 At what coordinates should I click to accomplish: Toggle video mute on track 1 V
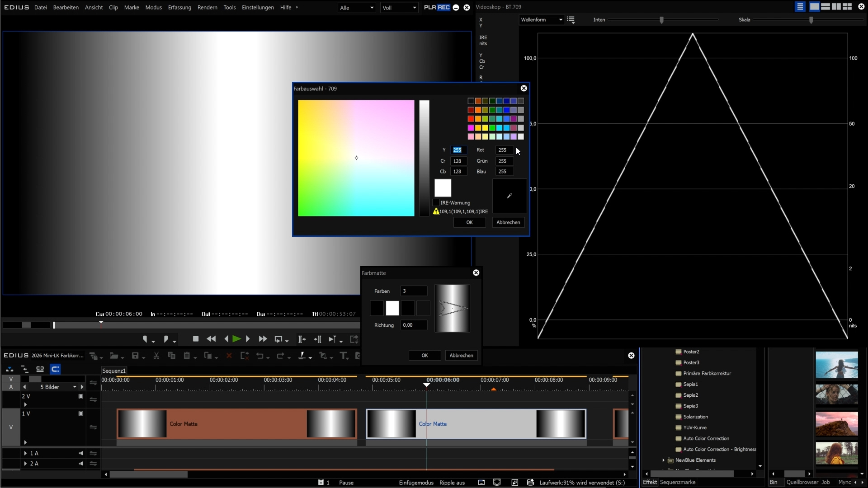coord(81,414)
